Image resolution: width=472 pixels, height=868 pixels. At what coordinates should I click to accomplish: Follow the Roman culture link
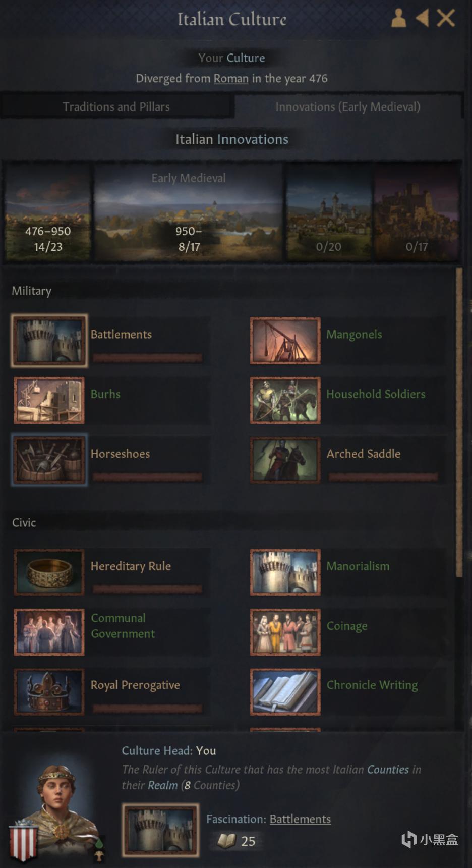tap(231, 78)
